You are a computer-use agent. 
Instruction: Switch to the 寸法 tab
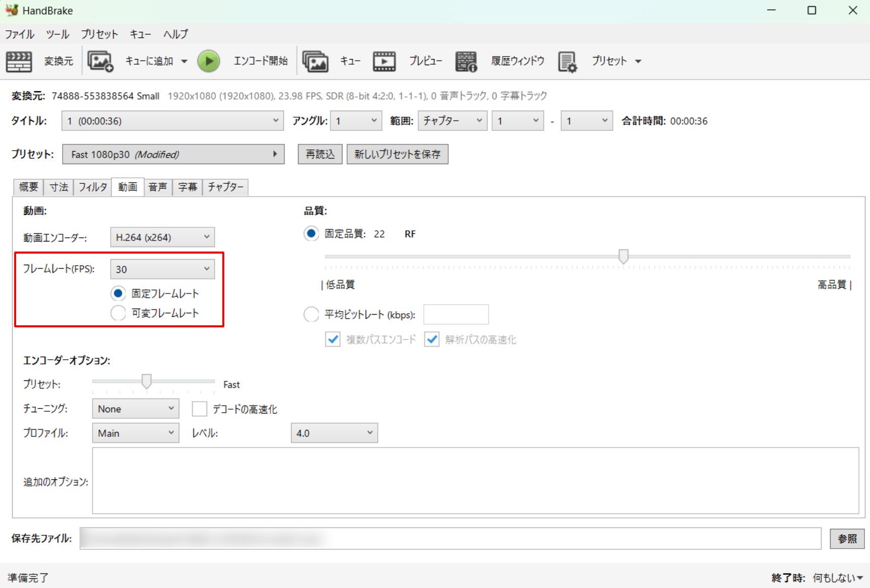click(59, 187)
